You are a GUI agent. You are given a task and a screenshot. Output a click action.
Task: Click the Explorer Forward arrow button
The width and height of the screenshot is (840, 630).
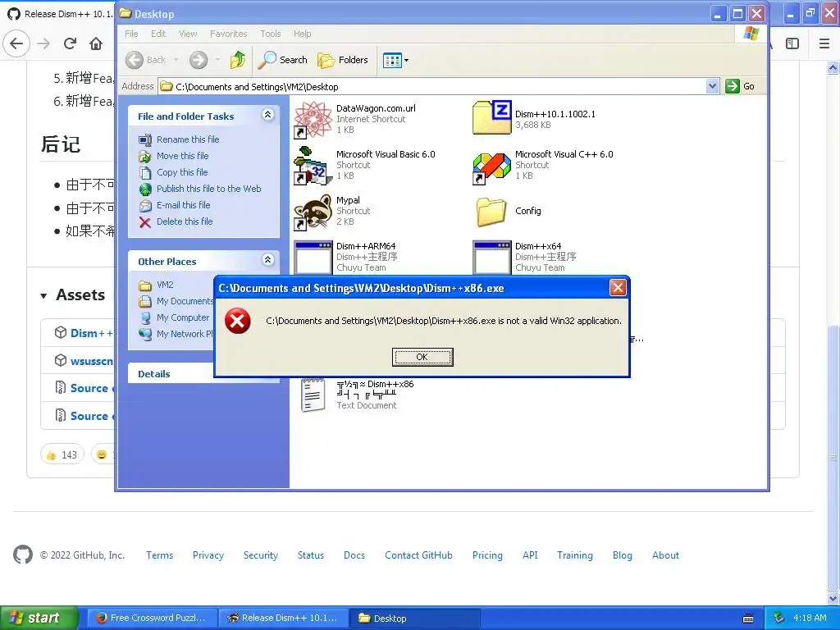pyautogui.click(x=199, y=60)
